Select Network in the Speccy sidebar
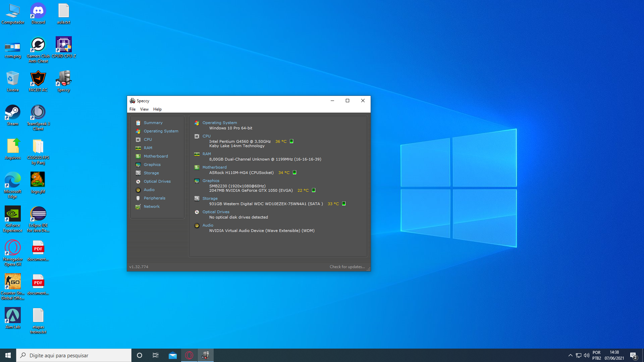The height and width of the screenshot is (362, 644). coord(152,206)
